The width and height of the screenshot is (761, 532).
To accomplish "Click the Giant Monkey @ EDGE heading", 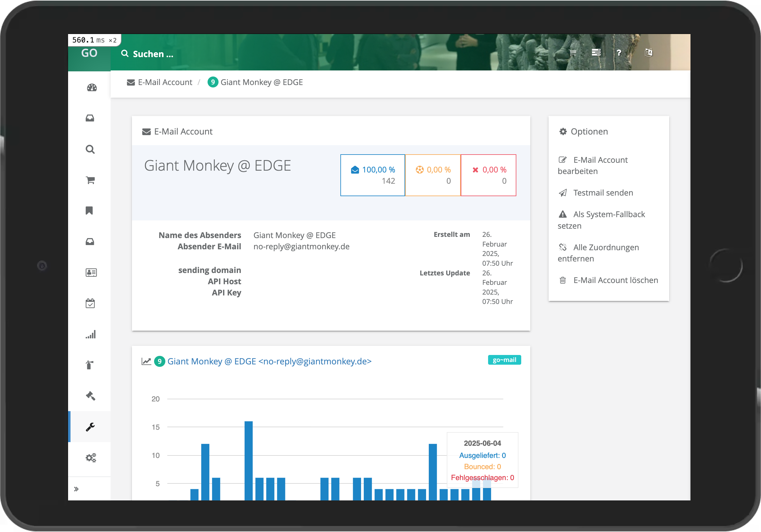I will coord(217,165).
